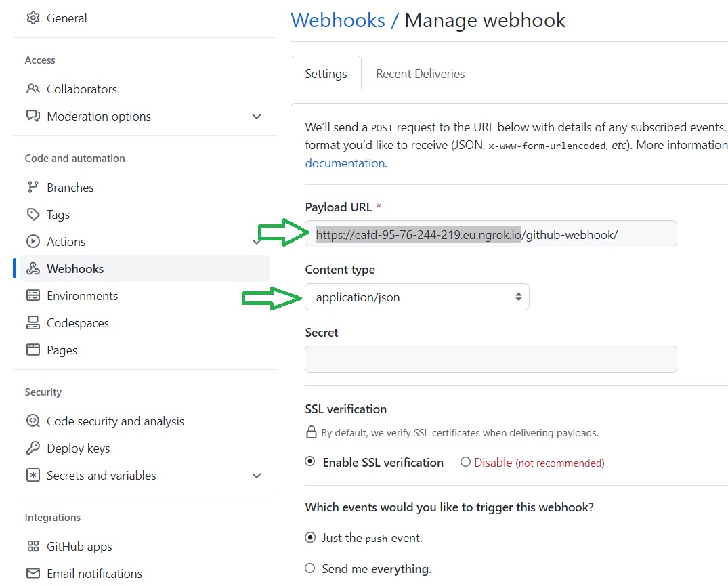Screen dimensions: 728x586
Task: Click into the Secret input field
Action: coord(490,359)
